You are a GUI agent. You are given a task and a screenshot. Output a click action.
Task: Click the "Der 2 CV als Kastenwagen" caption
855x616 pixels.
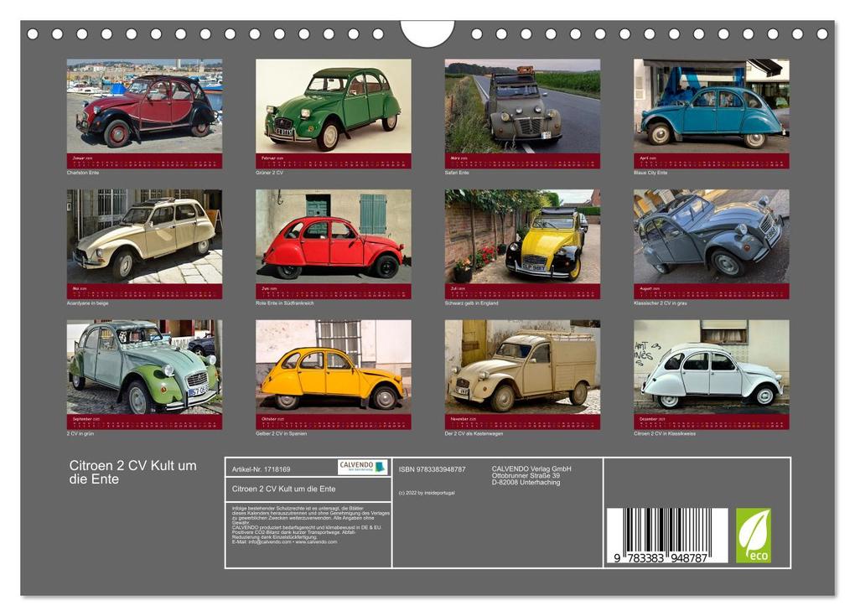[x=474, y=434]
